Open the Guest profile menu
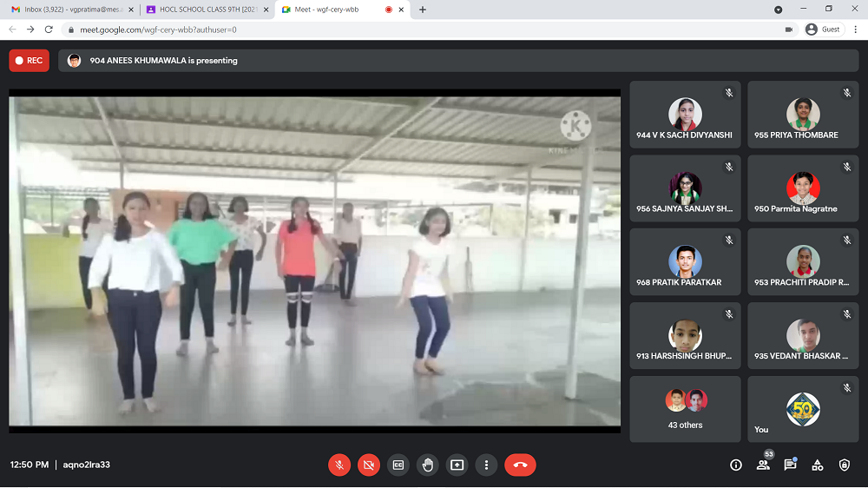 [823, 29]
